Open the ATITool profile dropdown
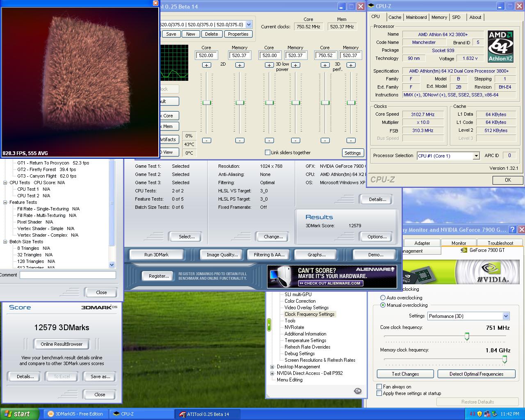The height and width of the screenshot is (420, 525). coord(249,25)
